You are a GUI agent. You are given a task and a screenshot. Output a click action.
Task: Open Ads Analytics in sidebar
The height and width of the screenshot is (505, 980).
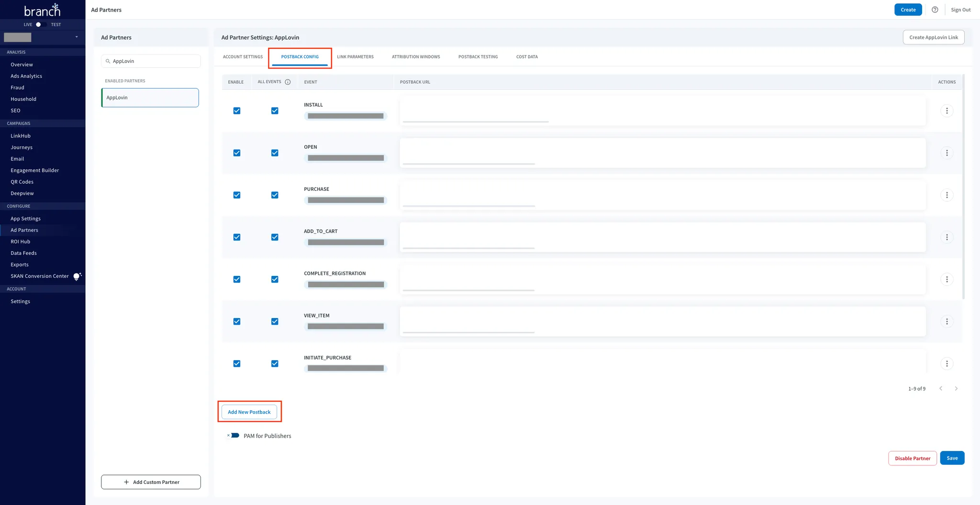pyautogui.click(x=26, y=76)
